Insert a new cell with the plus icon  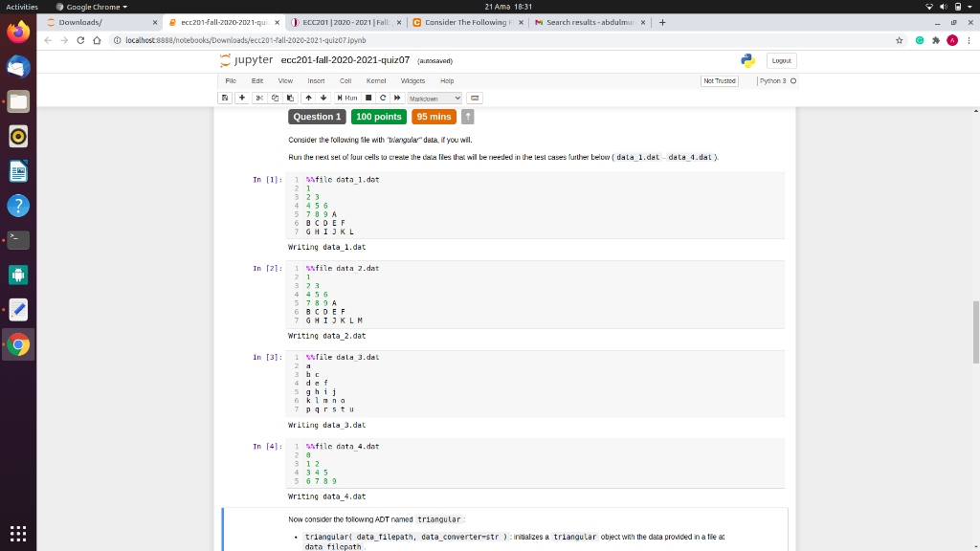(x=241, y=98)
